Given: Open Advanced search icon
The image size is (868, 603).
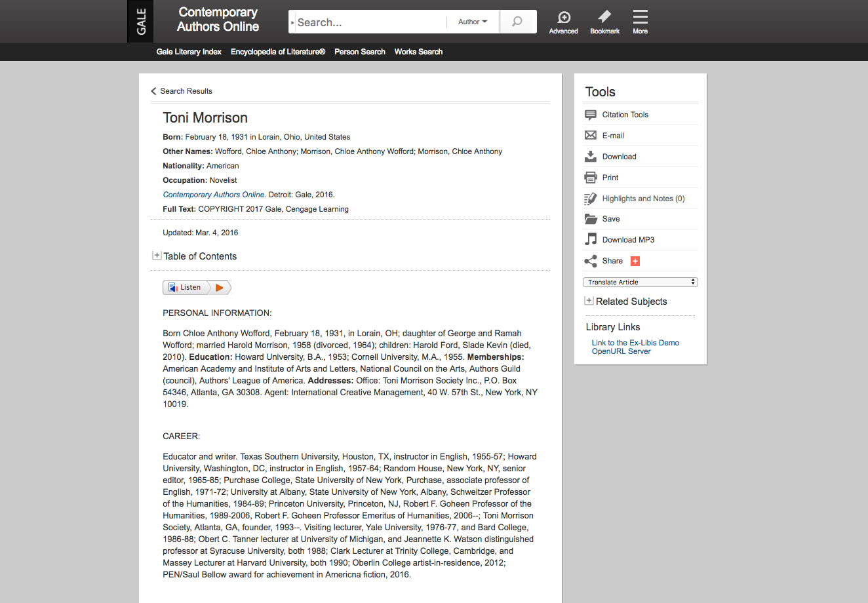Looking at the screenshot, I should click(564, 17).
